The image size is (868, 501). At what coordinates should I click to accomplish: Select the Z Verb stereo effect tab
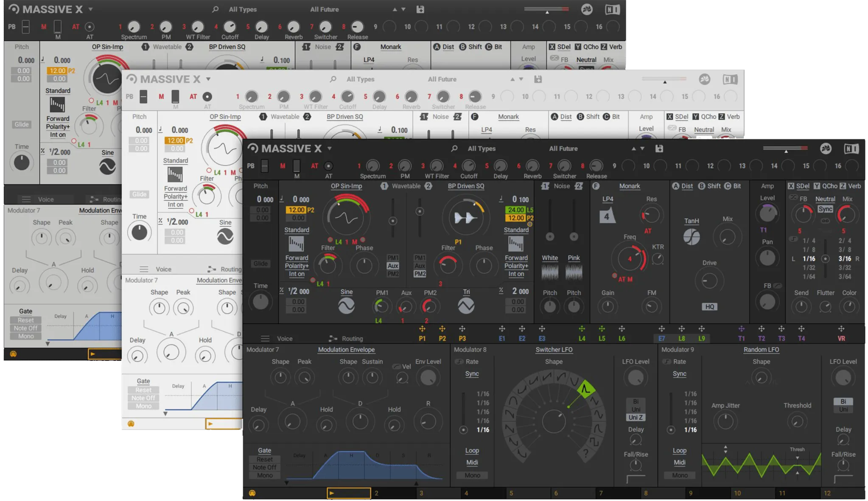tap(851, 186)
